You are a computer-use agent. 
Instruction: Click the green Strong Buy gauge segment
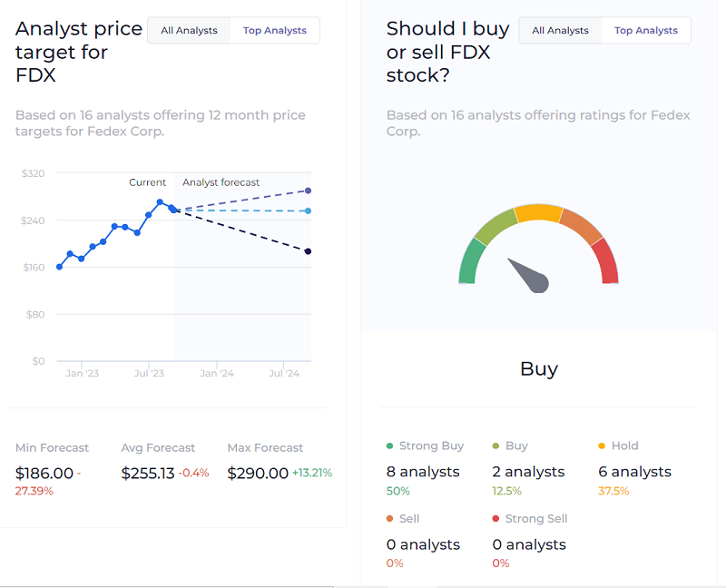tap(469, 263)
